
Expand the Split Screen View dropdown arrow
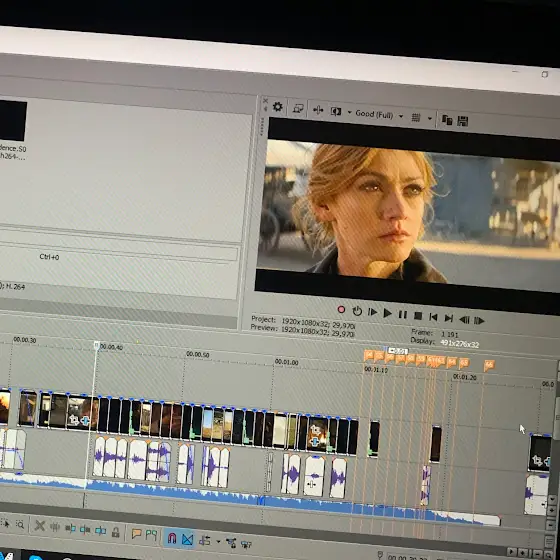349,112
